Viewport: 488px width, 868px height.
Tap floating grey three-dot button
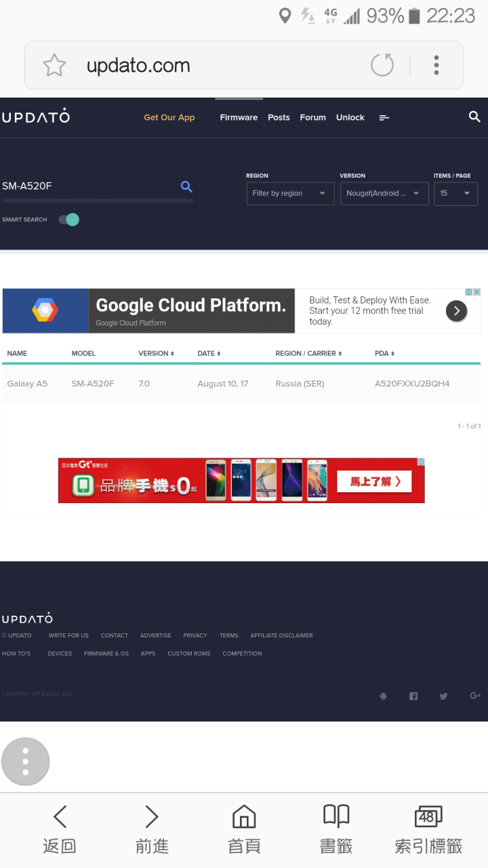(26, 762)
